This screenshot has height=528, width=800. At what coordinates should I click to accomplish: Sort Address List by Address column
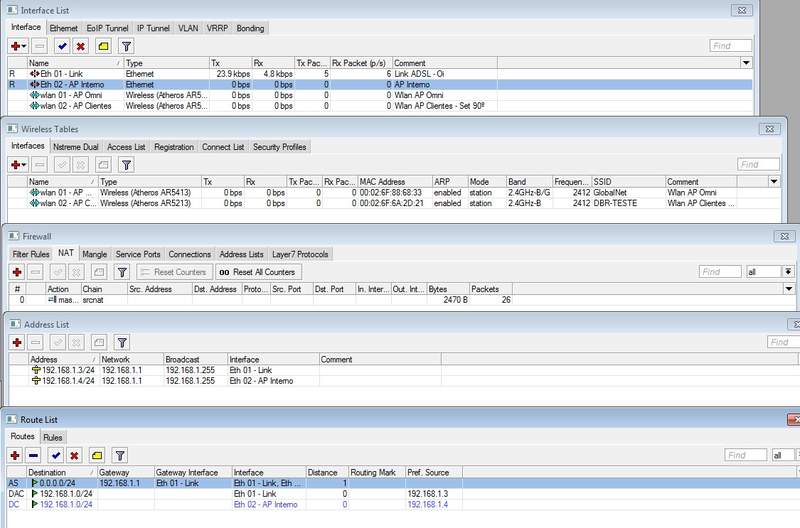click(64, 359)
